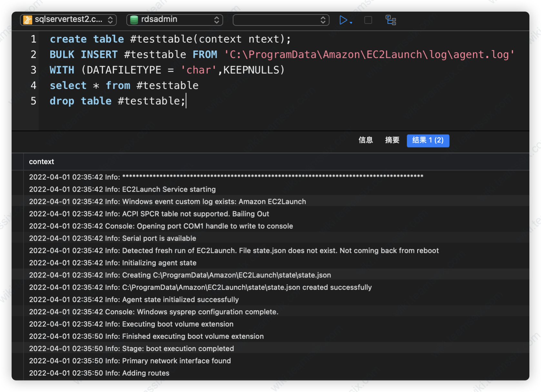Switch to the 摘要 tab
Screen dimensions: 541x392
(392, 140)
